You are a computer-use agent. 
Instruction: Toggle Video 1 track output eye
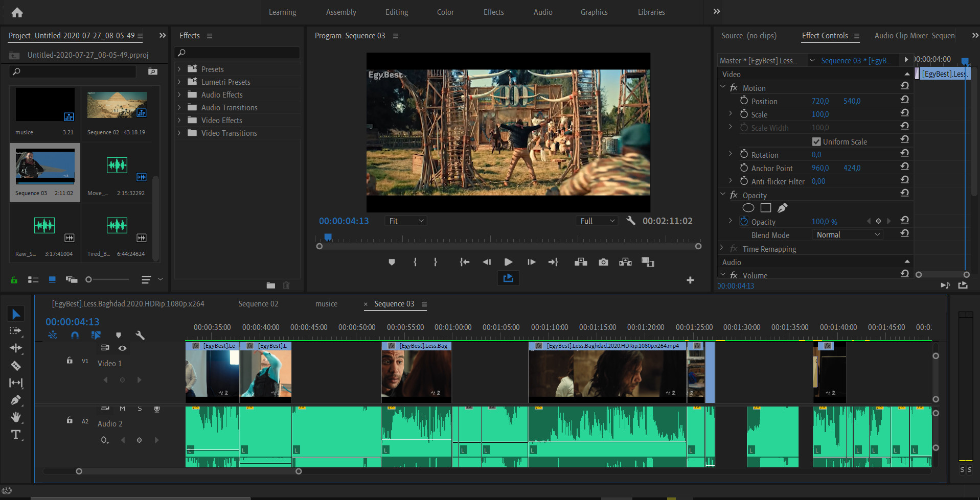[x=123, y=348]
